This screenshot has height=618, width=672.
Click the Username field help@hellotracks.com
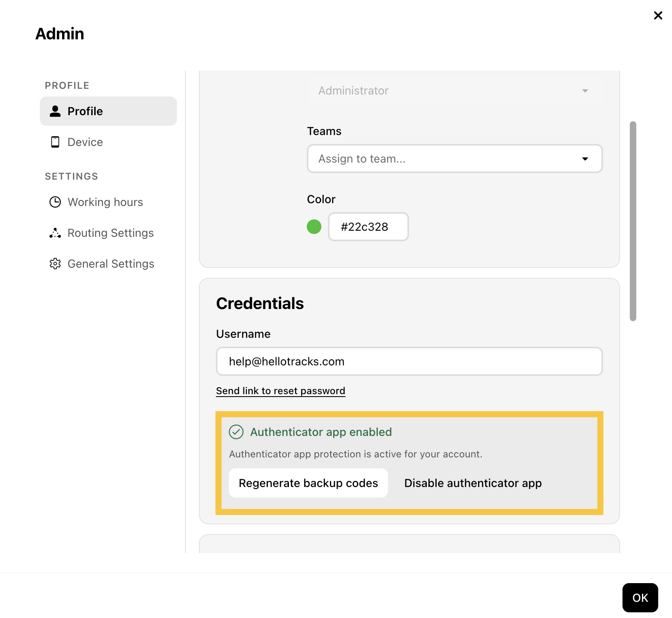[409, 361]
